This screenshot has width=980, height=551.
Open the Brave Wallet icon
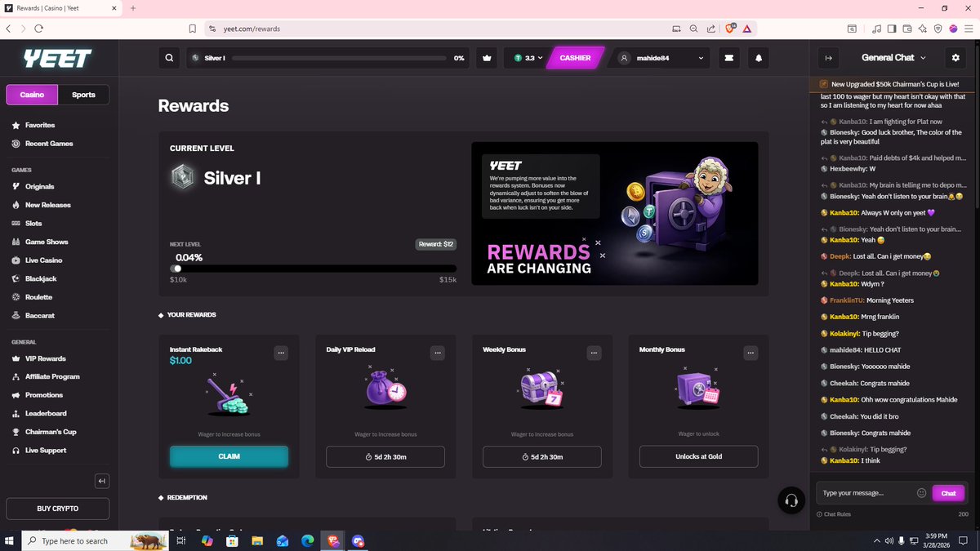pyautogui.click(x=906, y=29)
